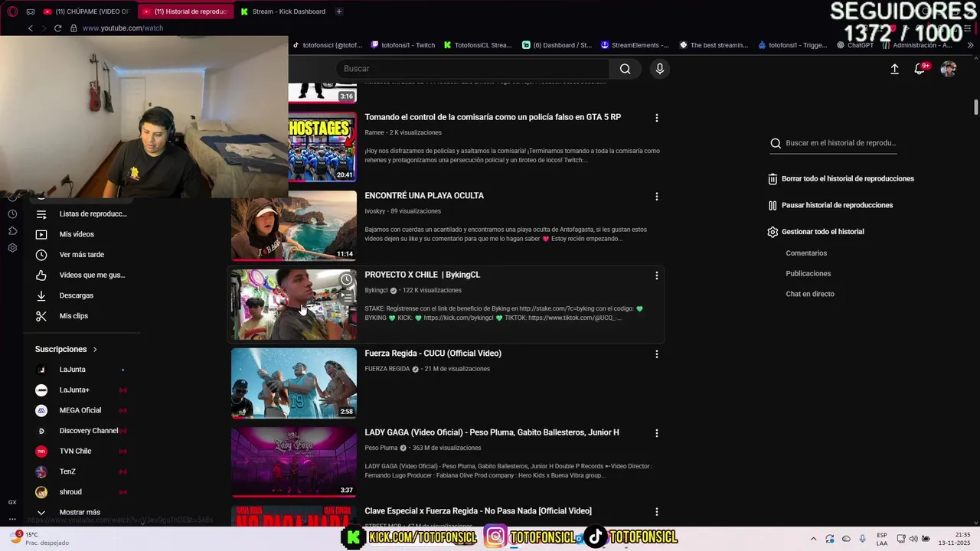This screenshot has width=980, height=551.
Task: Activate voice search microphone
Action: point(660,69)
